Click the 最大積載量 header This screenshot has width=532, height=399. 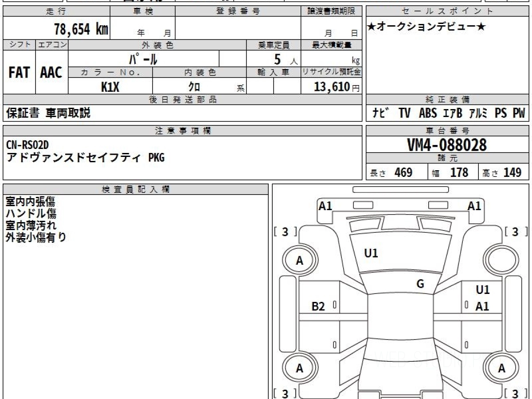click(331, 45)
